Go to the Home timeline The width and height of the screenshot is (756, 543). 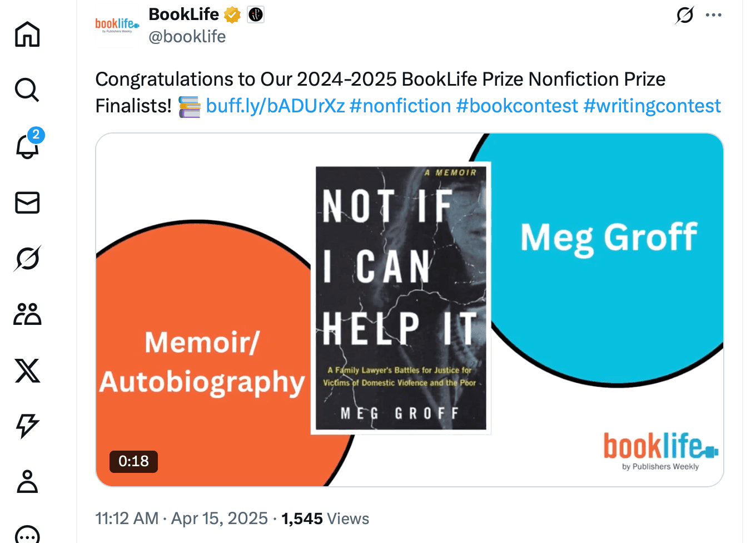[27, 34]
